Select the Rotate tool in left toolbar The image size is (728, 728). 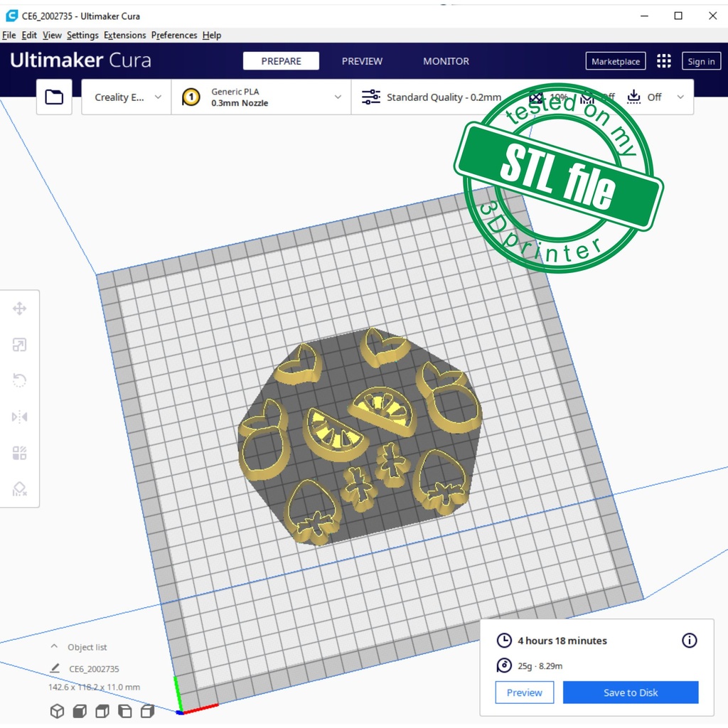tap(19, 381)
